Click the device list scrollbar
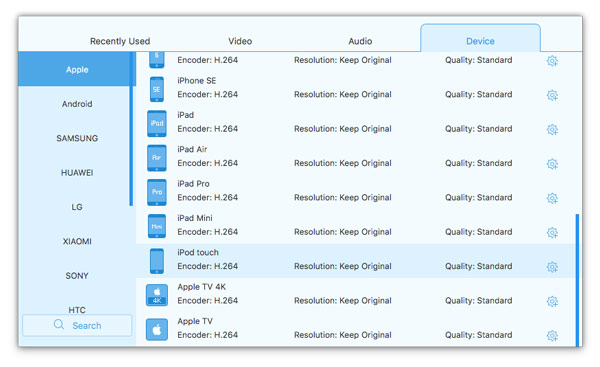600x367 pixels. coord(577,280)
